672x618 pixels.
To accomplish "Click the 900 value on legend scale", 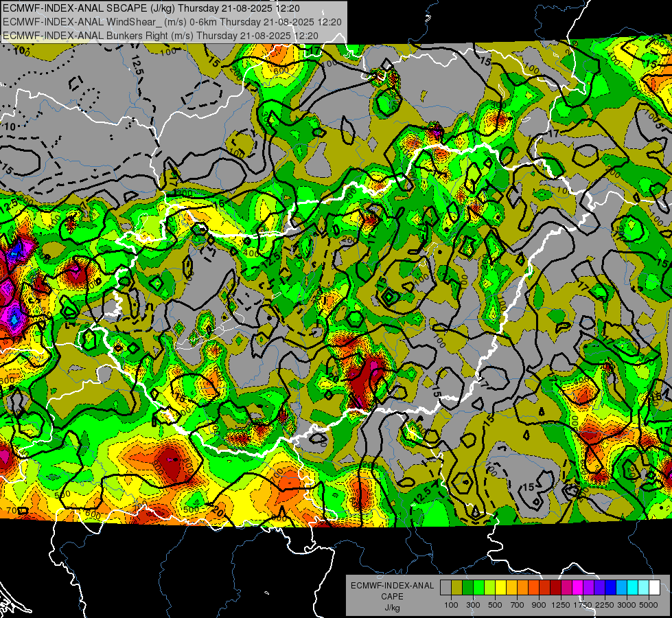I will (x=539, y=605).
